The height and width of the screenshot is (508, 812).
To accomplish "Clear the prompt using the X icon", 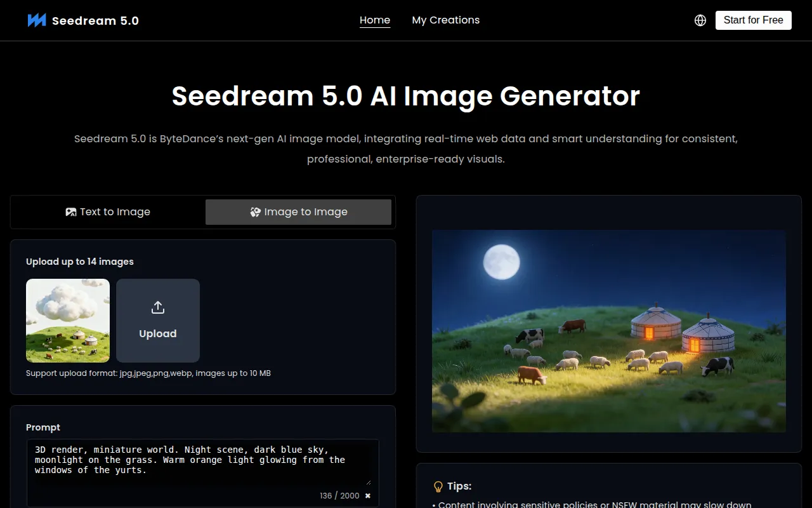I will pos(367,495).
